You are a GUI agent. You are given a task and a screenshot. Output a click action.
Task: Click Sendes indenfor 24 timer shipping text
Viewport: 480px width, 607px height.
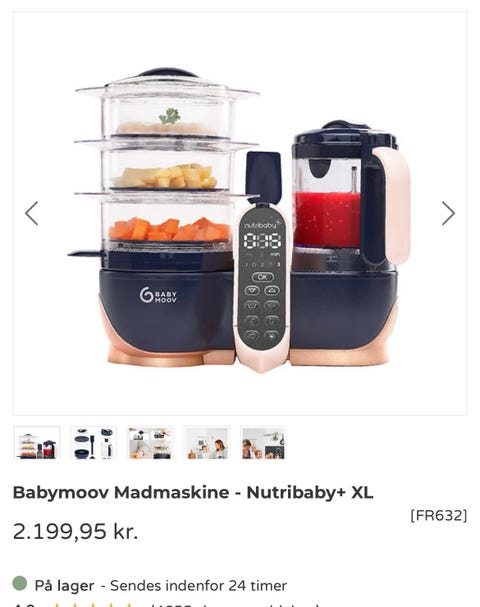[x=198, y=585]
